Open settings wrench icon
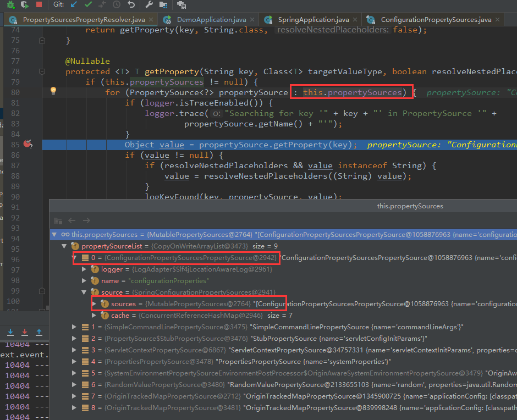The width and height of the screenshot is (517, 420). tap(149, 4)
